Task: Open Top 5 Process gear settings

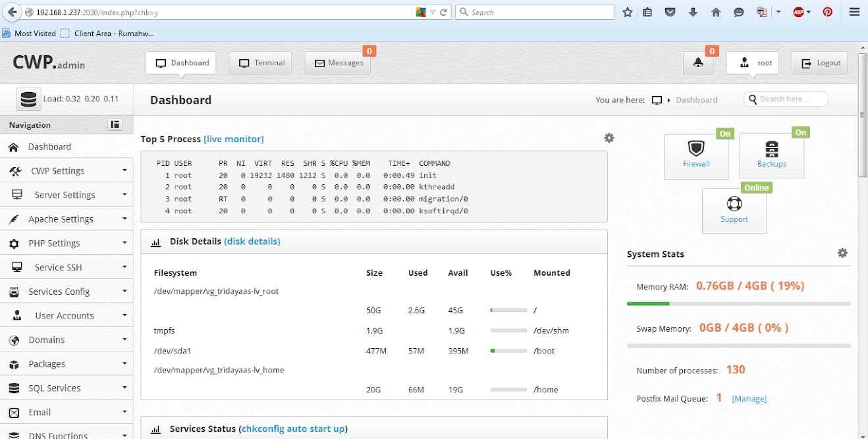Action: click(609, 138)
